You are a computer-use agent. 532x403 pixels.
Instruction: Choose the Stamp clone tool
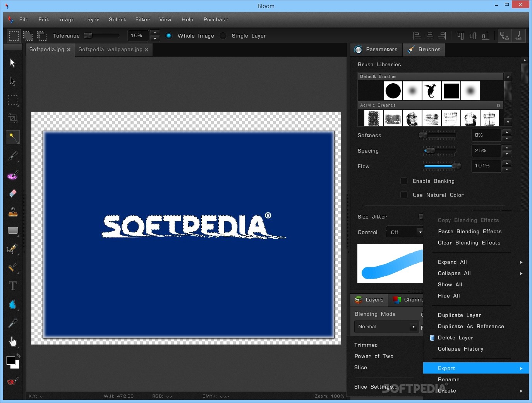(13, 212)
